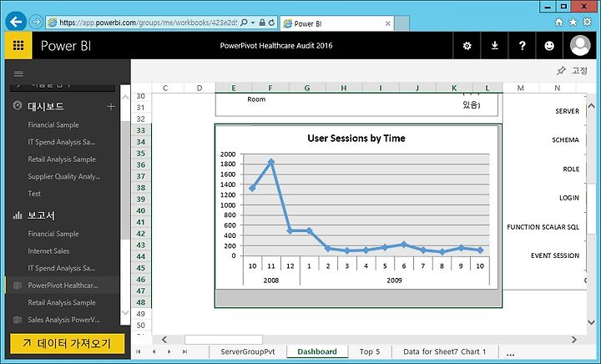Click the 보고서 reports section heading
Image resolution: width=601 pixels, height=364 pixels.
click(41, 215)
